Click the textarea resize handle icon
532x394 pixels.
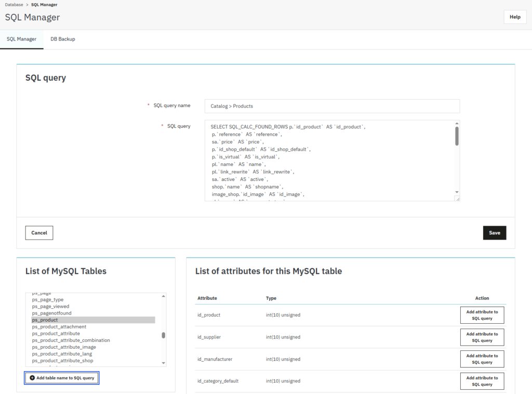(x=457, y=199)
